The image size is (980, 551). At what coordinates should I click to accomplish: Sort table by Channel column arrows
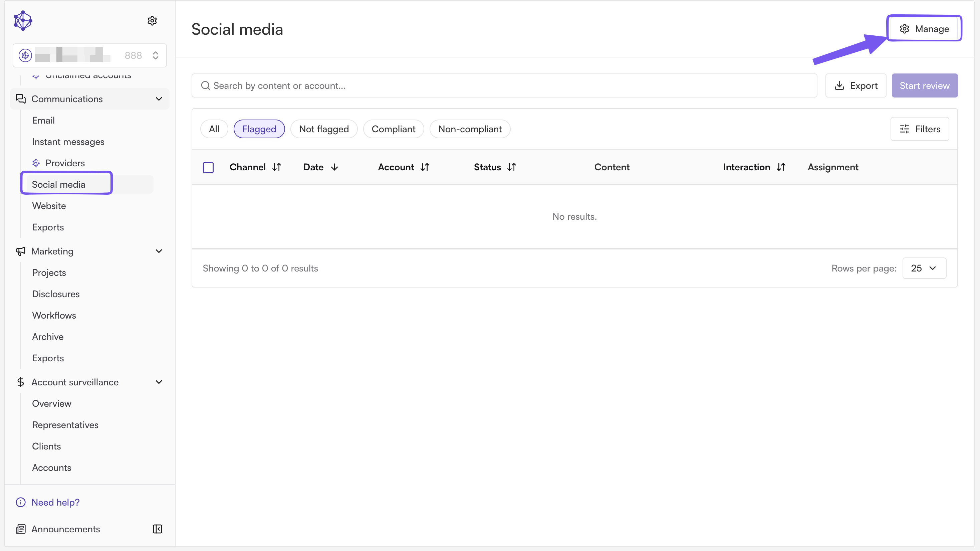coord(277,167)
